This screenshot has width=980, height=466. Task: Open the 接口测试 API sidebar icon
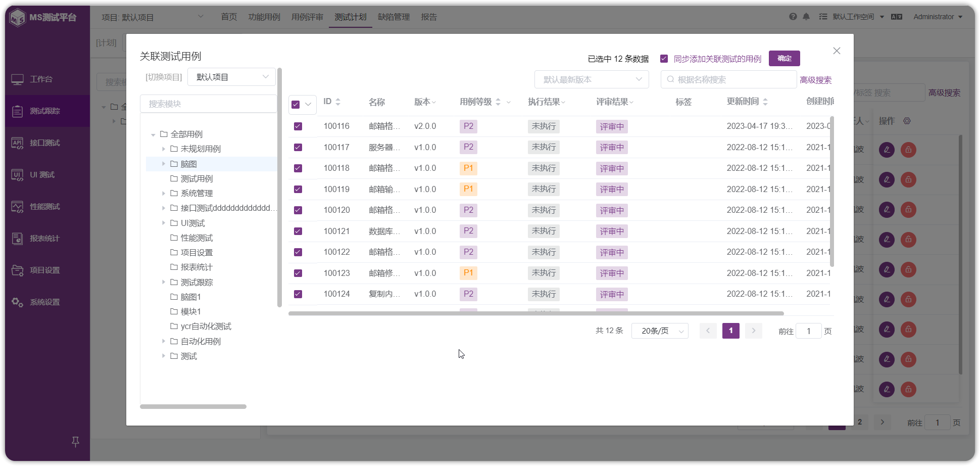tap(18, 143)
